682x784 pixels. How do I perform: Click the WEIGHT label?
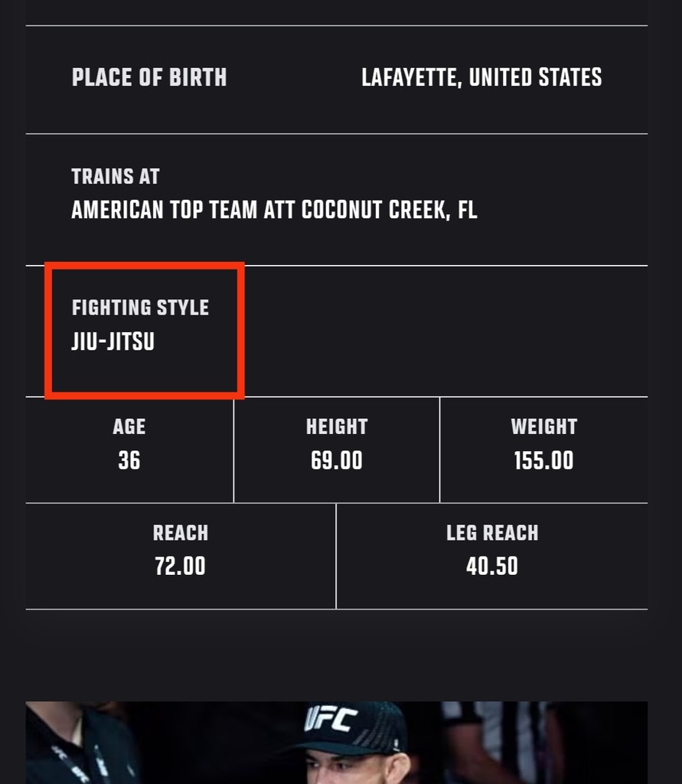coord(544,426)
